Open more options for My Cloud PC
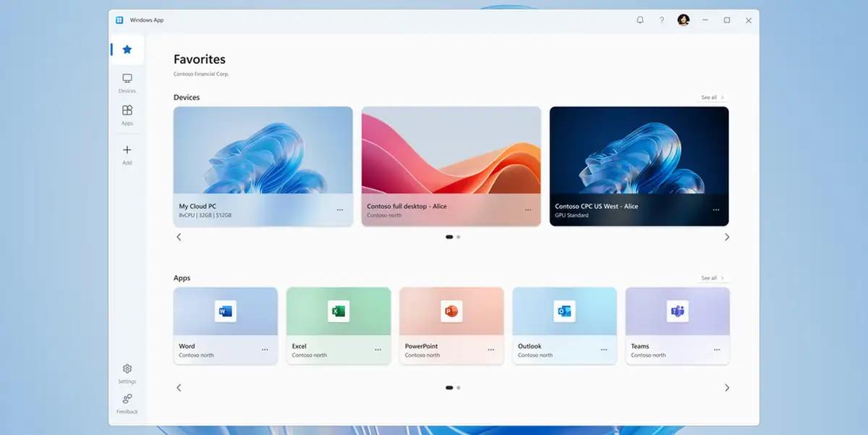The height and width of the screenshot is (435, 868). pyautogui.click(x=340, y=210)
